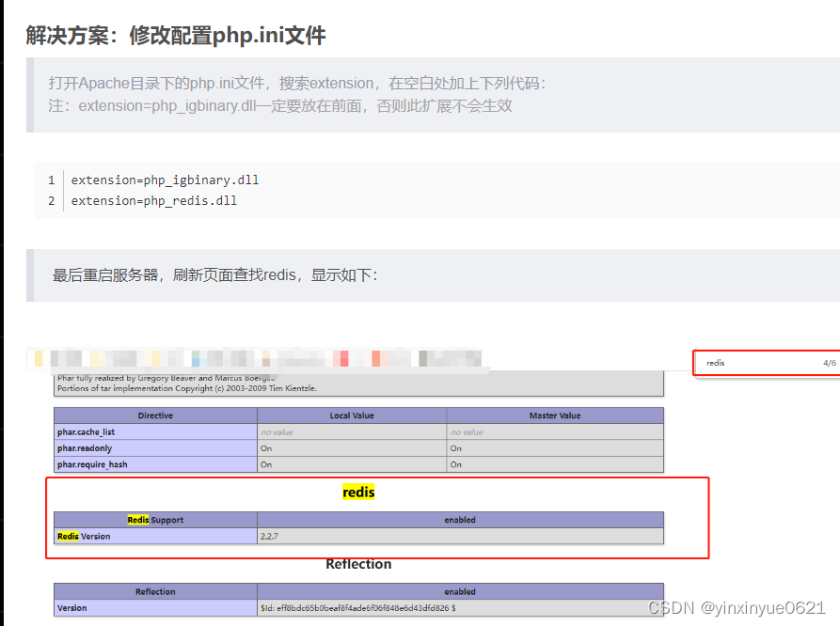Click the Reflection table header cell
Image resolution: width=840 pixels, height=626 pixels.
click(155, 592)
